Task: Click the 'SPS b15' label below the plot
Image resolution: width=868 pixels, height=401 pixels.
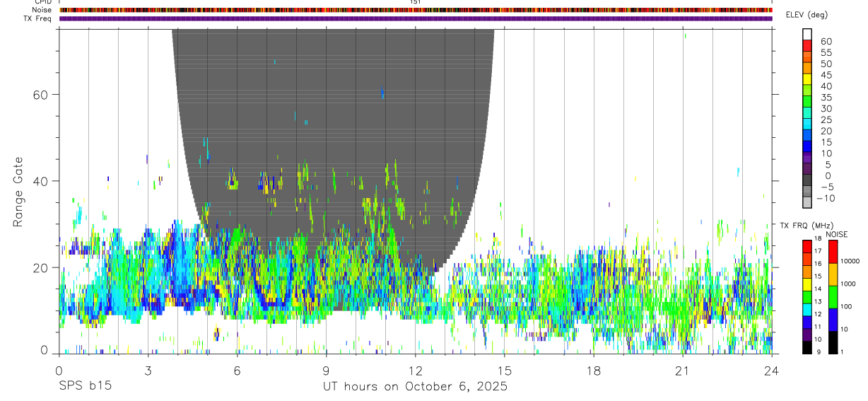Action: coord(85,387)
